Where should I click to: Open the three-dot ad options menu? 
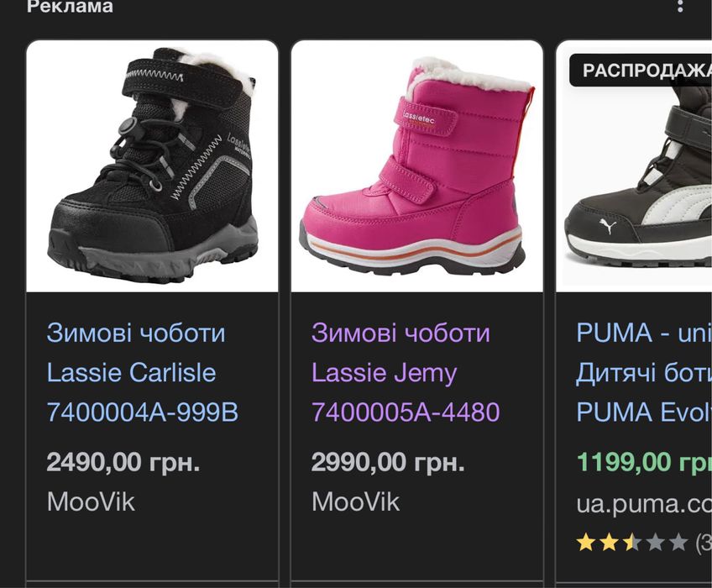(680, 7)
